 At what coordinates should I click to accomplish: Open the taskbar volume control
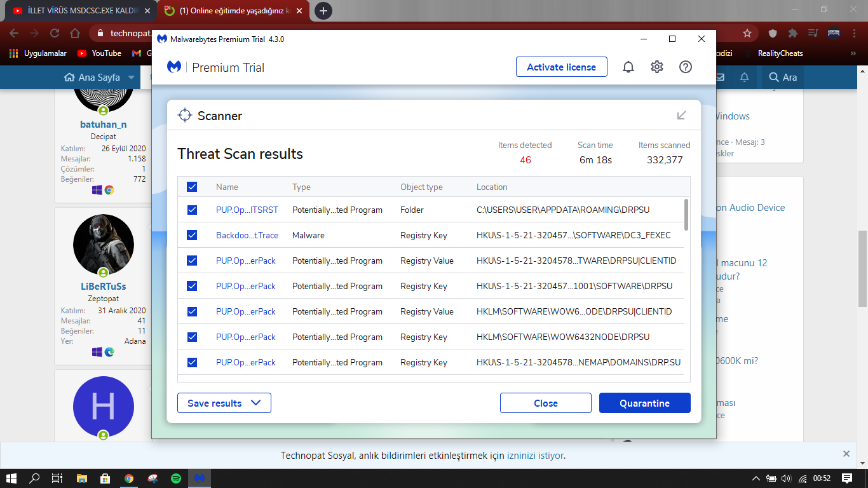[x=786, y=478]
